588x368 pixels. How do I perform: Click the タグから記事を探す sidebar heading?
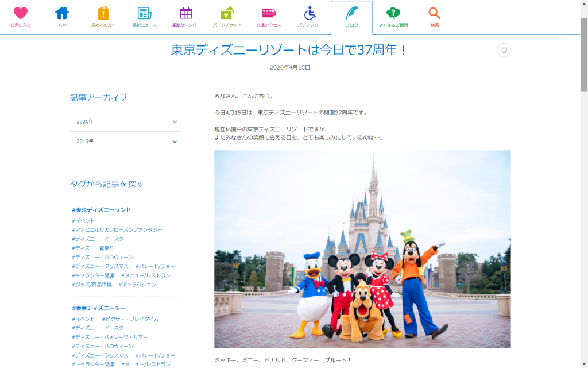[x=107, y=184]
